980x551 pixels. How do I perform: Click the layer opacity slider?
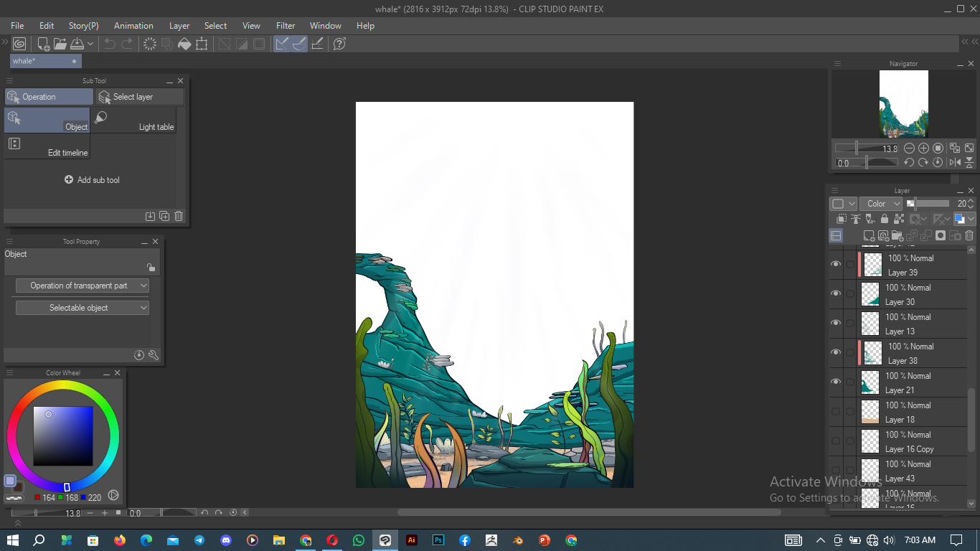(930, 204)
